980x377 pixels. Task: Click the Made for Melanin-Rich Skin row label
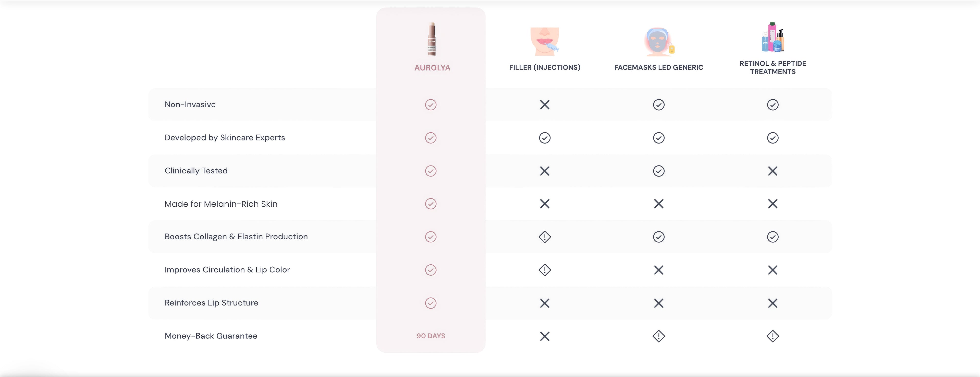coord(221,204)
